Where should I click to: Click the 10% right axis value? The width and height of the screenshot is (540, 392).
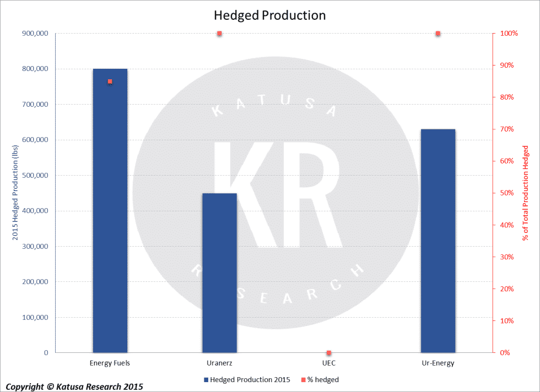coord(507,321)
